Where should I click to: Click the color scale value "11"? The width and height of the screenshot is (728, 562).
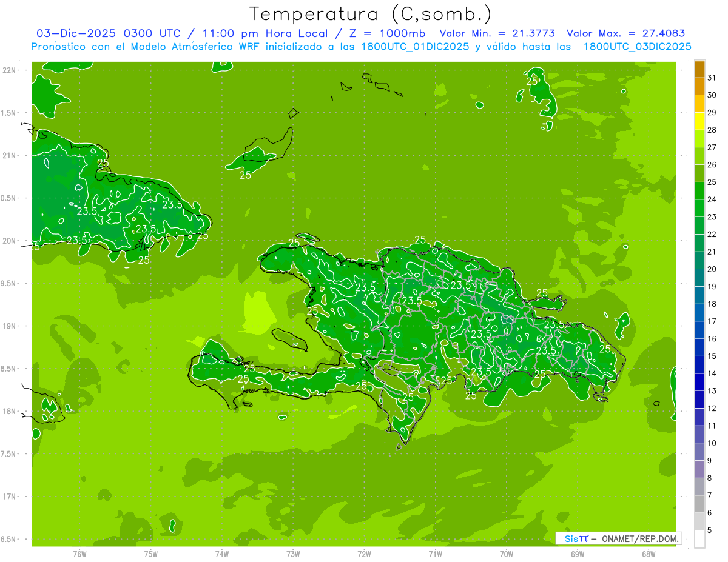pyautogui.click(x=712, y=426)
